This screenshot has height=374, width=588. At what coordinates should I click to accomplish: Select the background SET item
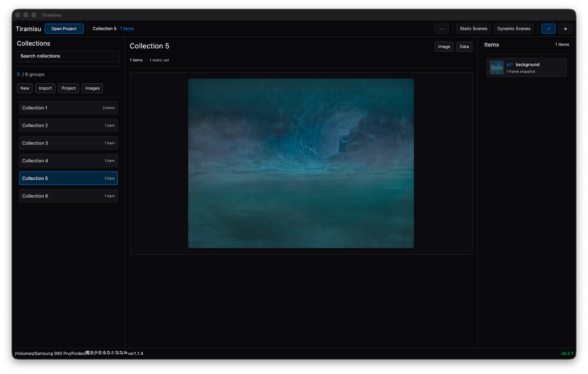[527, 67]
